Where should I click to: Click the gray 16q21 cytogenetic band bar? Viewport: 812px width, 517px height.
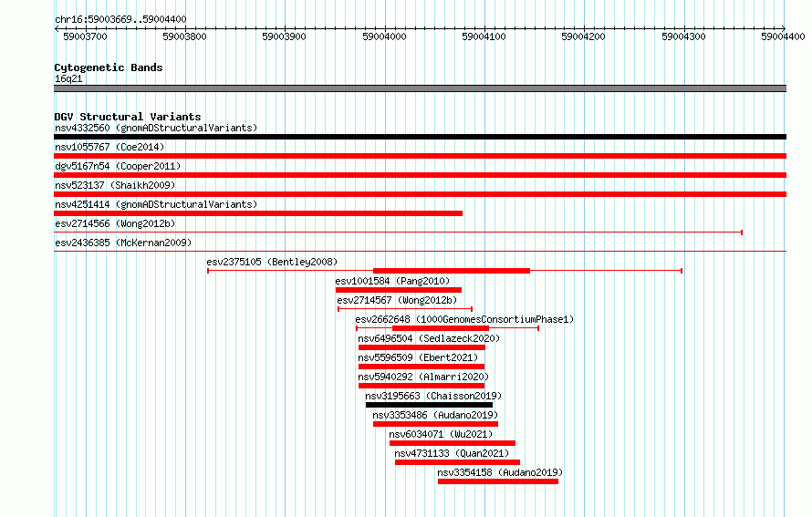(420, 88)
